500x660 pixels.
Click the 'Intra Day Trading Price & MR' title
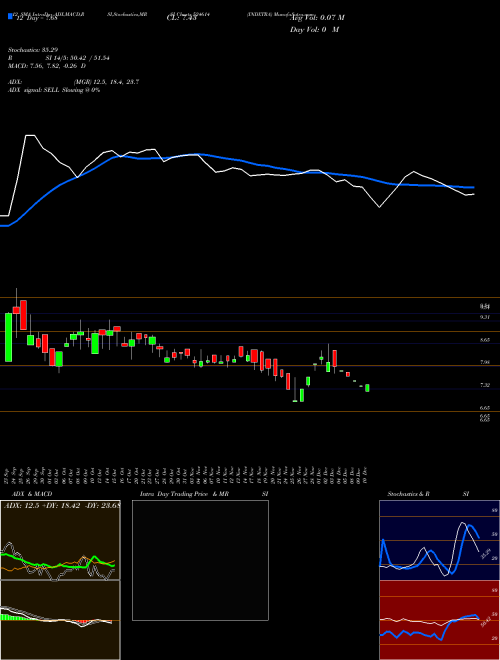click(184, 494)
